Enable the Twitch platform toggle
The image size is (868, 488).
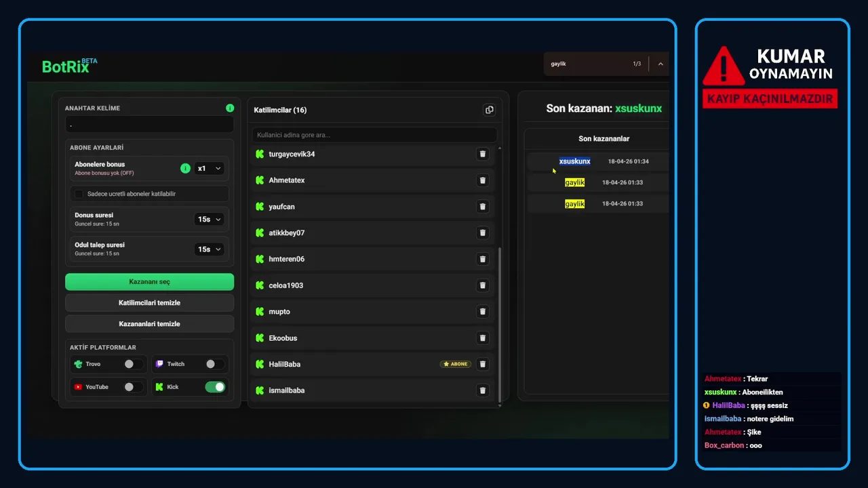[x=215, y=364]
